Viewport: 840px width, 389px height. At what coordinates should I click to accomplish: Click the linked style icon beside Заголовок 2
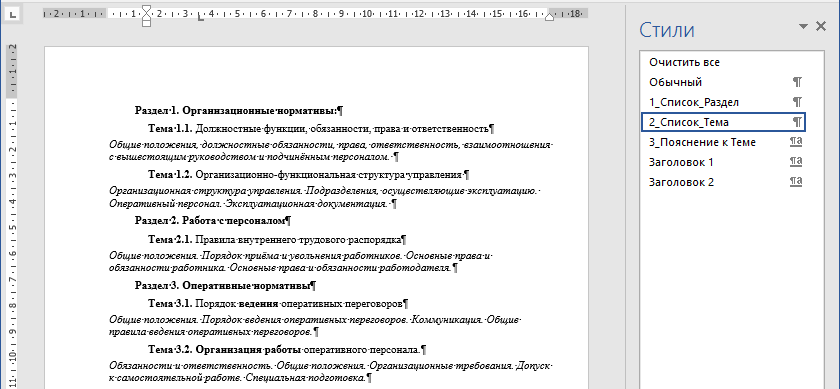click(797, 182)
